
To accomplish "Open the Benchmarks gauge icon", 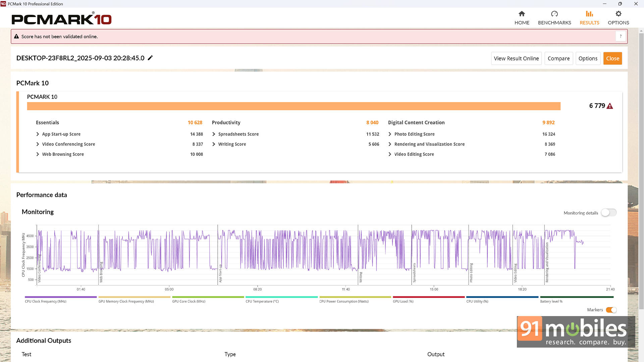I will (554, 14).
